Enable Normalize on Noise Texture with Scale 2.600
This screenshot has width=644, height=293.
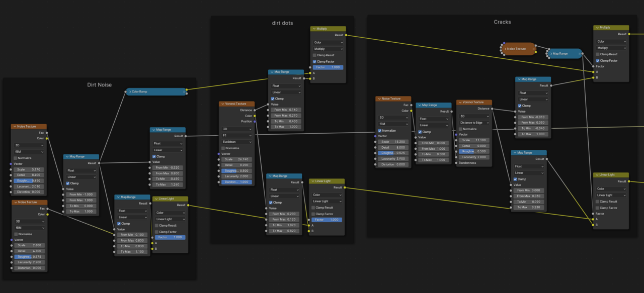pos(15,234)
